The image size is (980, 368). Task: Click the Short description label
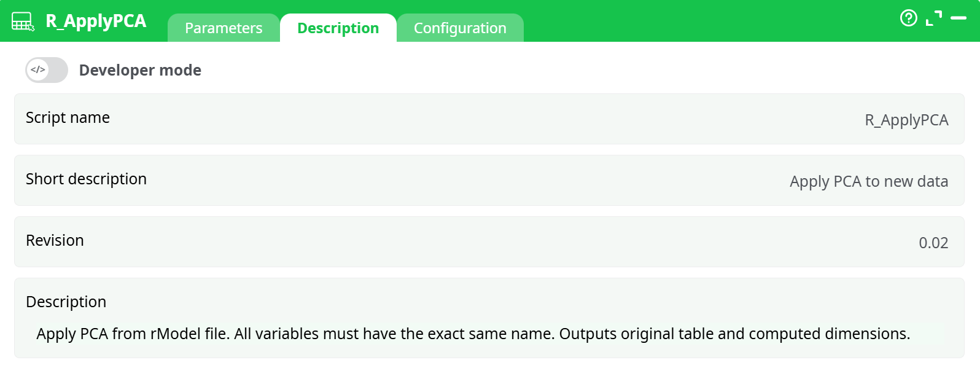tap(86, 179)
